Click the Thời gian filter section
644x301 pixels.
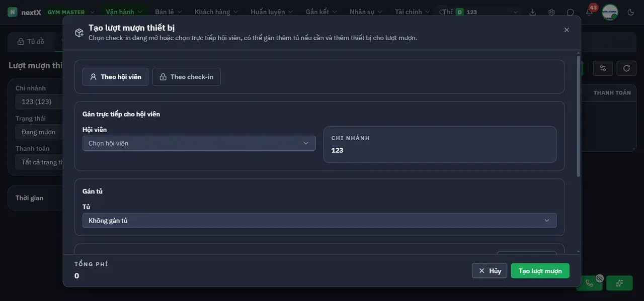click(35, 198)
